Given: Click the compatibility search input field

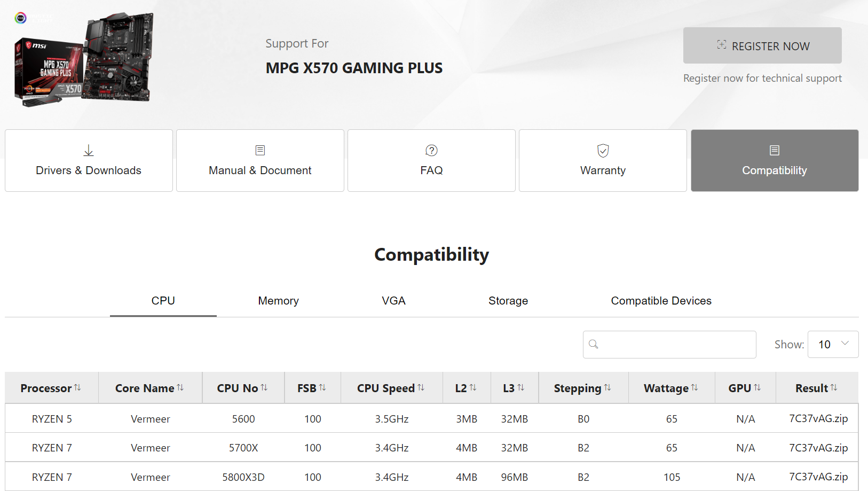Looking at the screenshot, I should (x=669, y=344).
